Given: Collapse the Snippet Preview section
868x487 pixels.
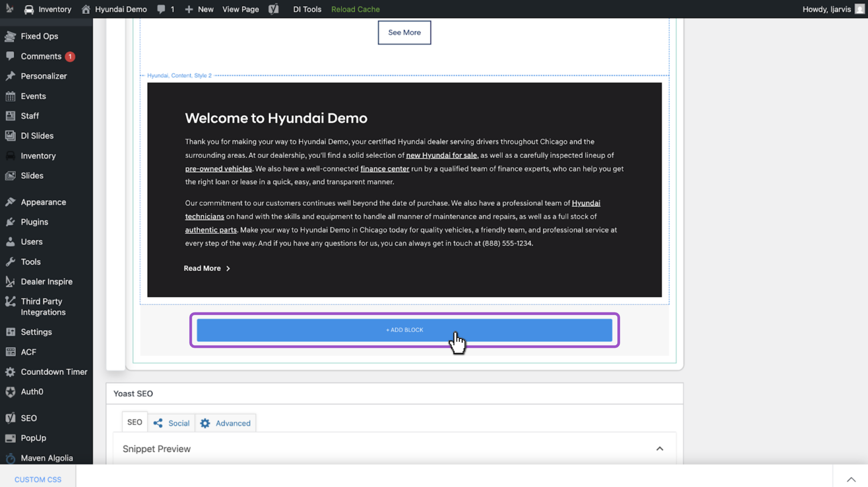Looking at the screenshot, I should (x=659, y=449).
